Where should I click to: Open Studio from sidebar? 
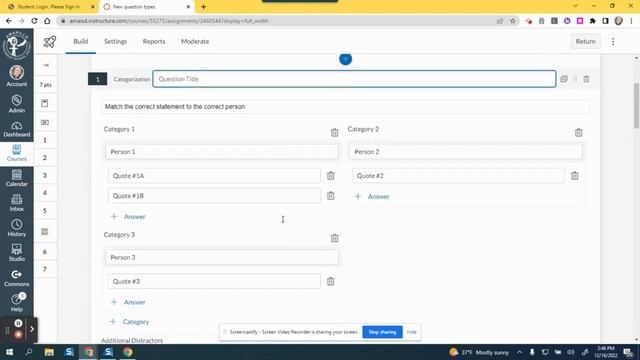click(17, 253)
